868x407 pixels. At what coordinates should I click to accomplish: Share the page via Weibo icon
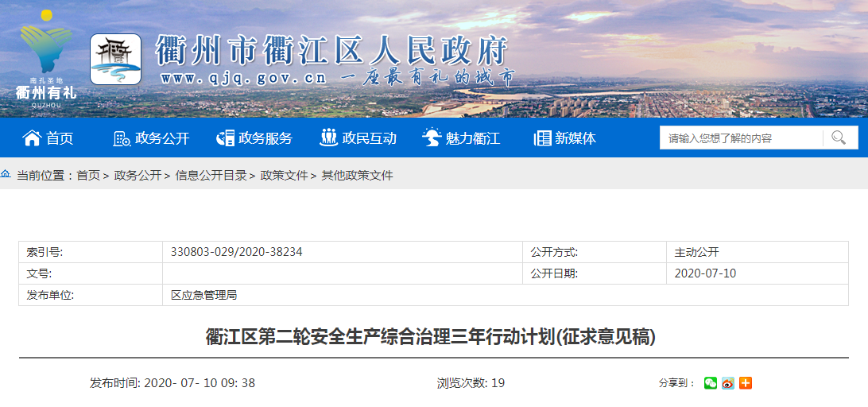(727, 383)
